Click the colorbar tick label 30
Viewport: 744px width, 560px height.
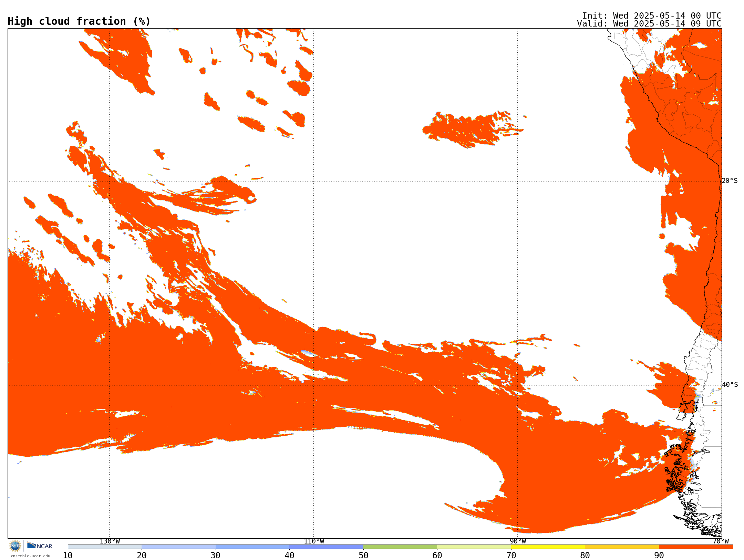click(x=216, y=556)
